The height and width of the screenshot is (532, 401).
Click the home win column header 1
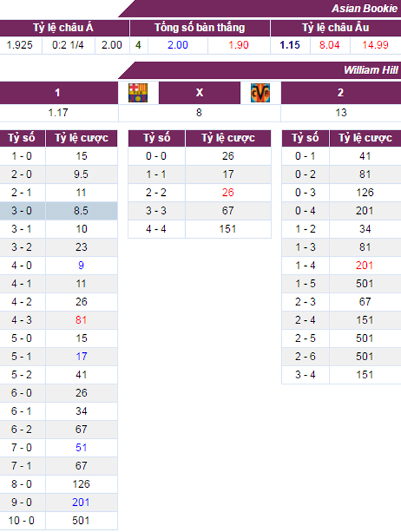(57, 93)
